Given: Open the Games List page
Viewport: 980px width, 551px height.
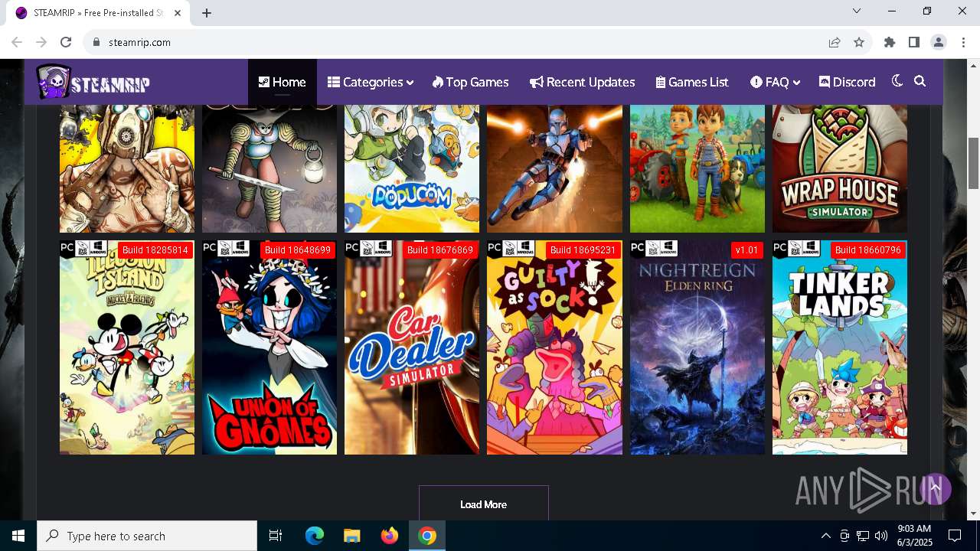Looking at the screenshot, I should pyautogui.click(x=692, y=82).
